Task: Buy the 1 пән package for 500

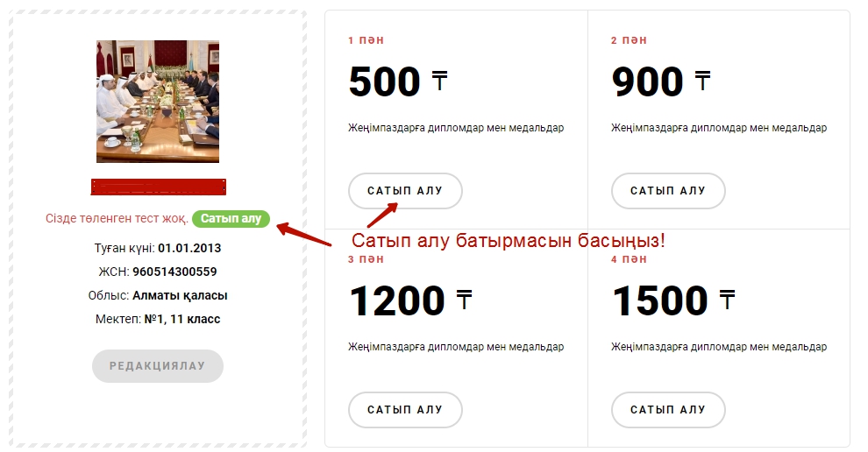Action: click(x=405, y=191)
